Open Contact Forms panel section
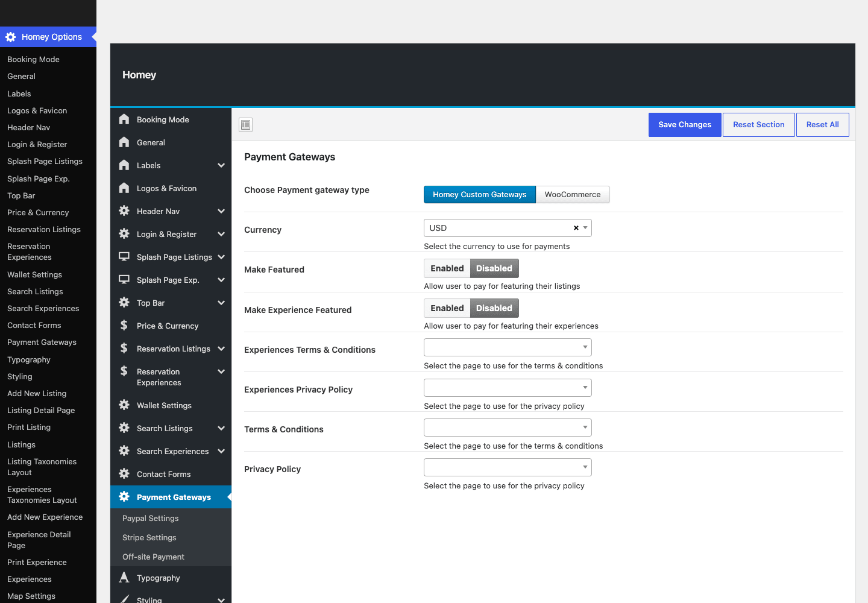The image size is (868, 603). (x=171, y=474)
